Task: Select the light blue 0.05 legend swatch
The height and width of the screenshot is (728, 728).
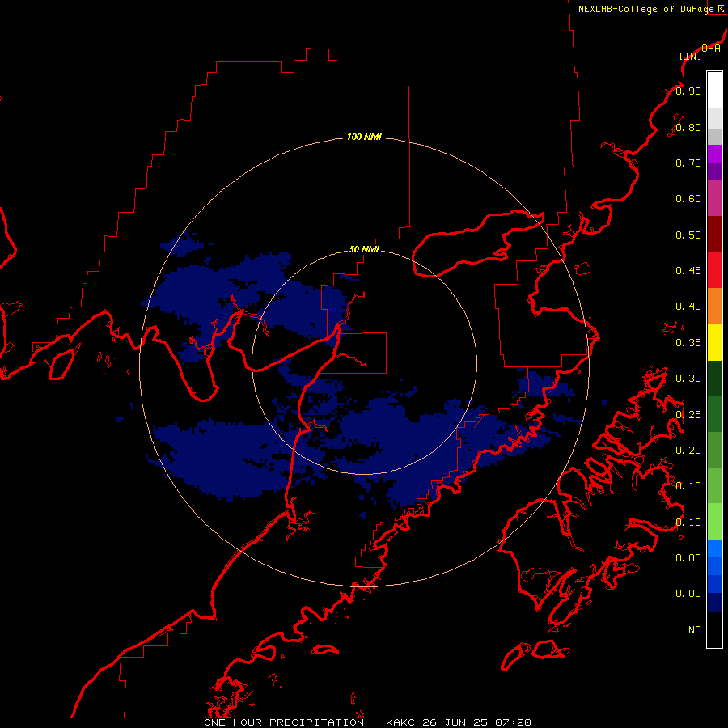Action: coord(714,548)
